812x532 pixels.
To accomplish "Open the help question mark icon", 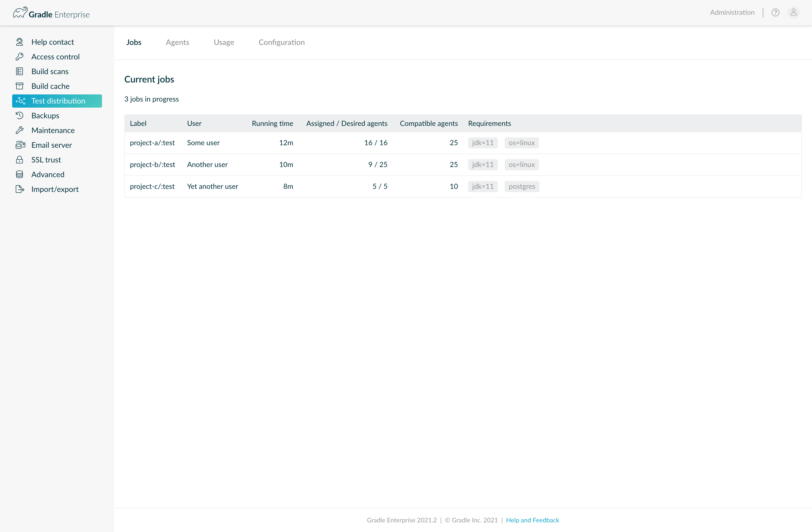I will pyautogui.click(x=775, y=13).
